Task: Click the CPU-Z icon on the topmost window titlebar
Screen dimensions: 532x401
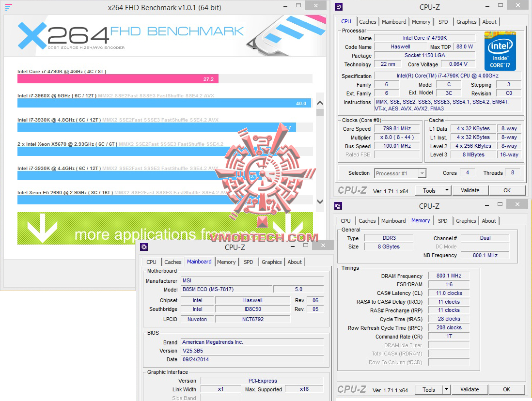Action: (x=338, y=6)
